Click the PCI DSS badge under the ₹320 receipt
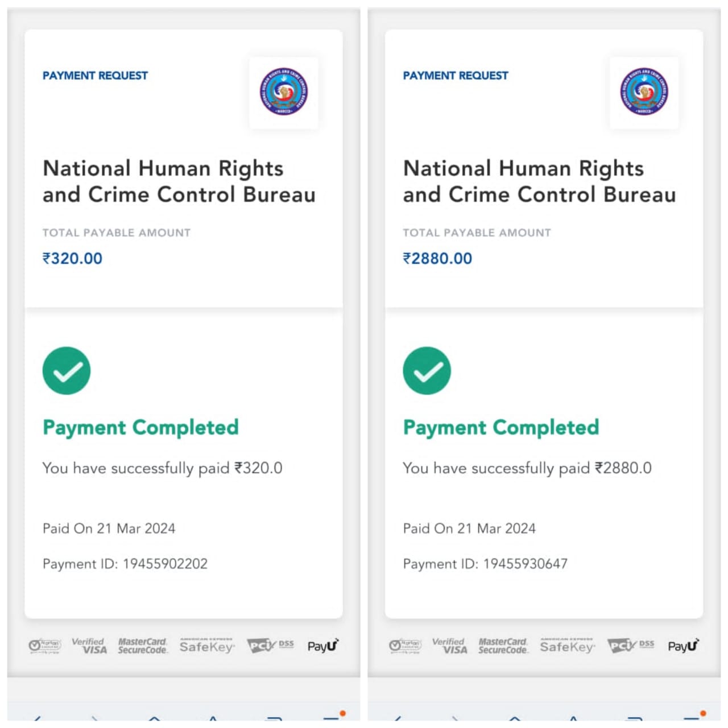Image resolution: width=728 pixels, height=728 pixels. (x=270, y=646)
